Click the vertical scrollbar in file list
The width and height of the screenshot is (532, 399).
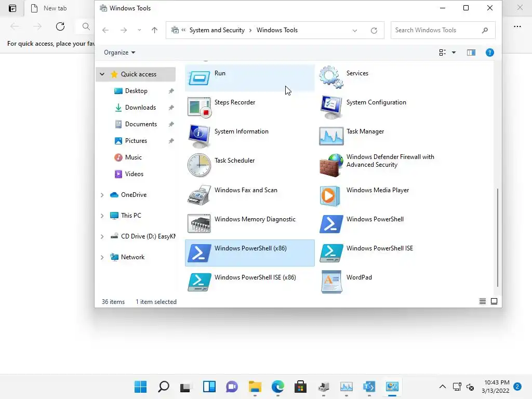click(497, 237)
